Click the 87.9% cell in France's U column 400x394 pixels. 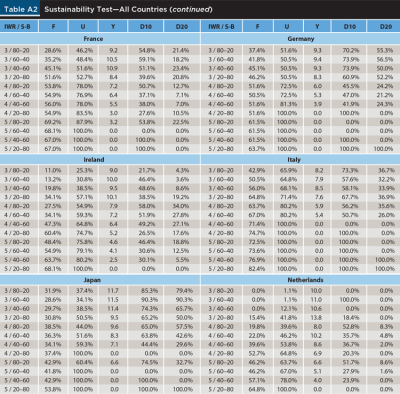coord(83,122)
